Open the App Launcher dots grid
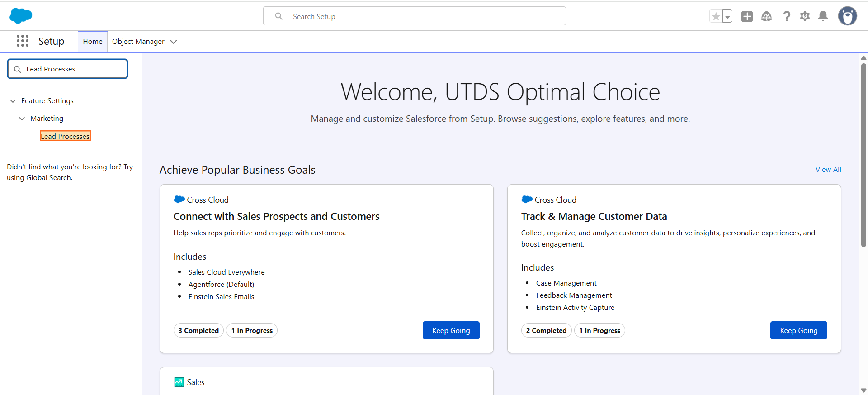The height and width of the screenshot is (395, 868). (23, 41)
